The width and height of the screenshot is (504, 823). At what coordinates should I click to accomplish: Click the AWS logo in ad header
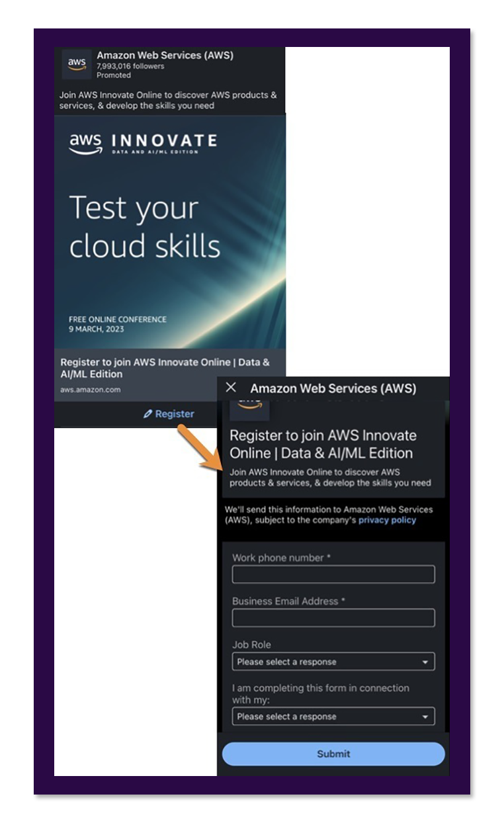(77, 64)
